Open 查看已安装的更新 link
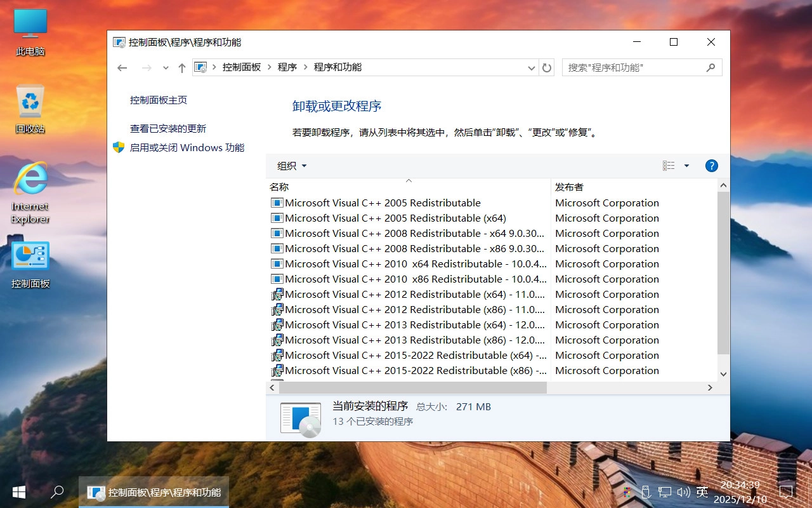This screenshot has height=508, width=812. [x=167, y=128]
